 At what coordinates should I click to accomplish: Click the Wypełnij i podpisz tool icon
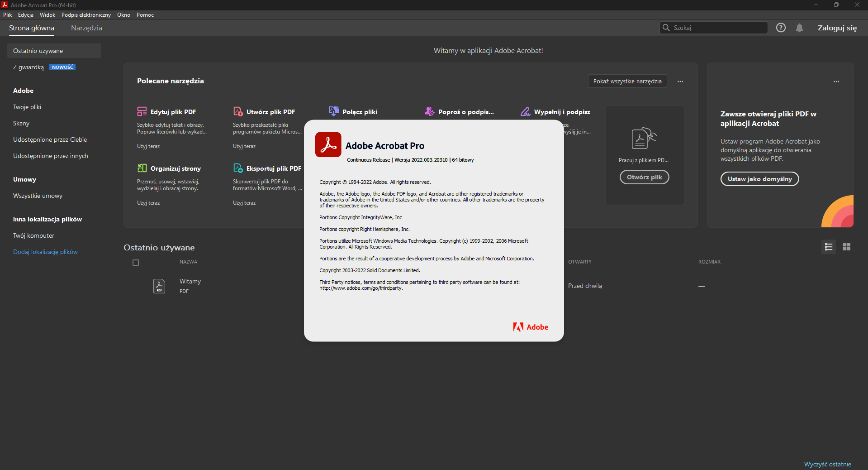tap(526, 111)
